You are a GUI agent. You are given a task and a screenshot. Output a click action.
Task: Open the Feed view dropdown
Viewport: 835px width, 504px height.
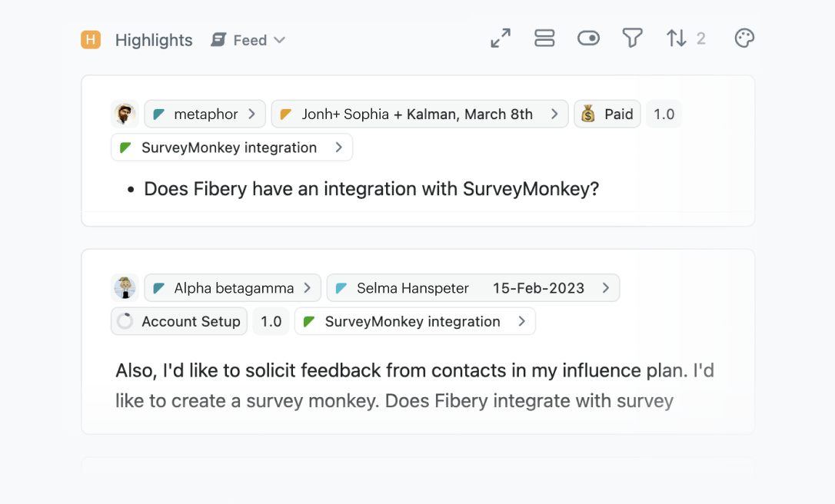pyautogui.click(x=248, y=40)
